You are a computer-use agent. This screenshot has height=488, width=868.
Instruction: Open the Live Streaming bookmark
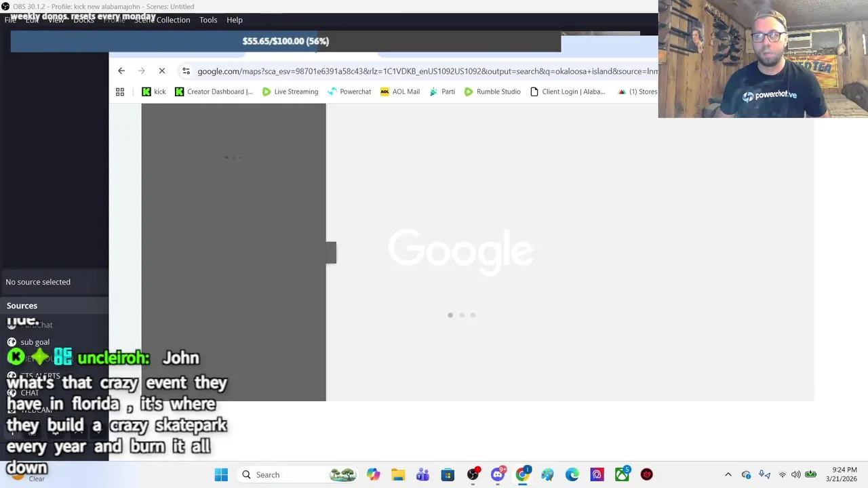click(x=290, y=91)
